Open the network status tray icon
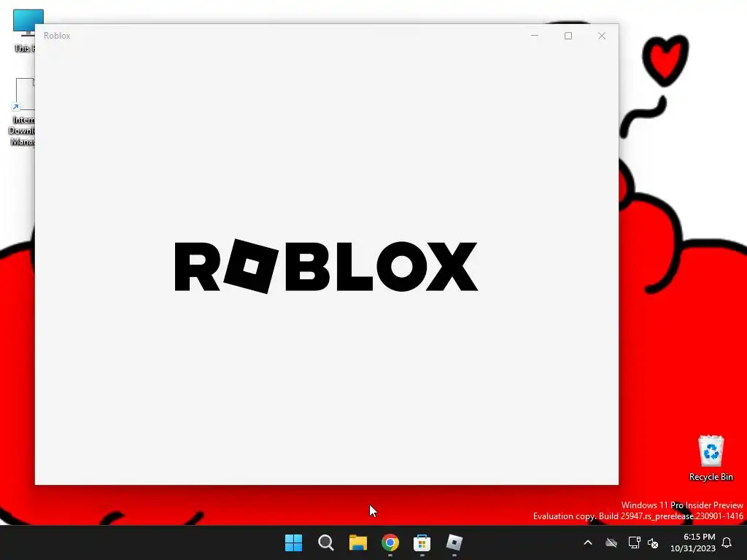Image resolution: width=747 pixels, height=560 pixels. 634,542
